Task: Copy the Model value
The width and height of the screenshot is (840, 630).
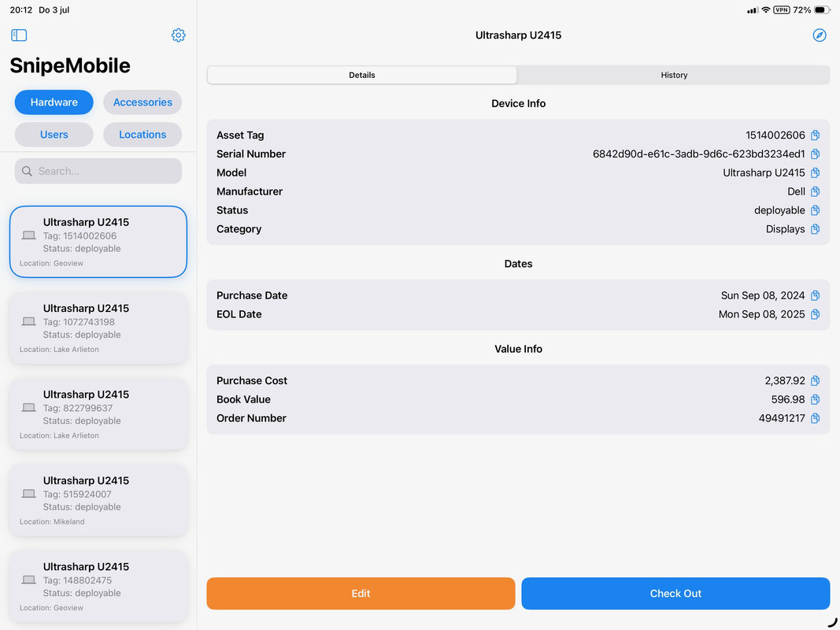Action: [x=816, y=172]
